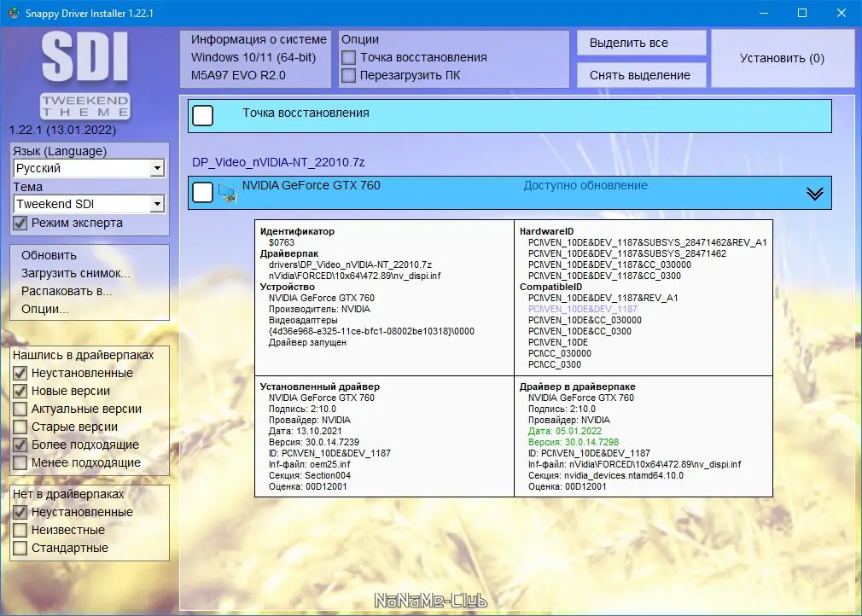Click the green Версия: 30.0.14.7298 text

[x=574, y=442]
